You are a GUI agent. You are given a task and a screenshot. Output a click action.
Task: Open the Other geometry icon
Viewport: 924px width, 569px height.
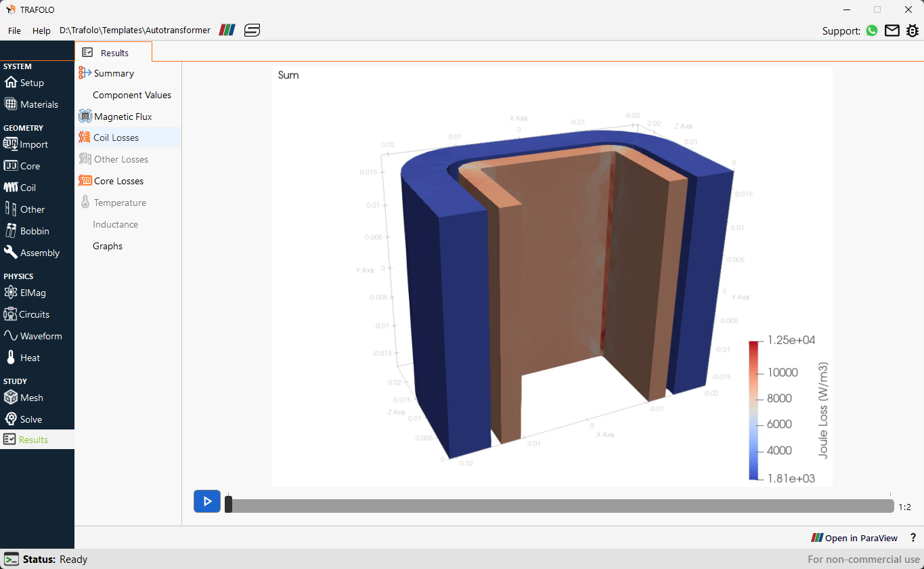10,209
